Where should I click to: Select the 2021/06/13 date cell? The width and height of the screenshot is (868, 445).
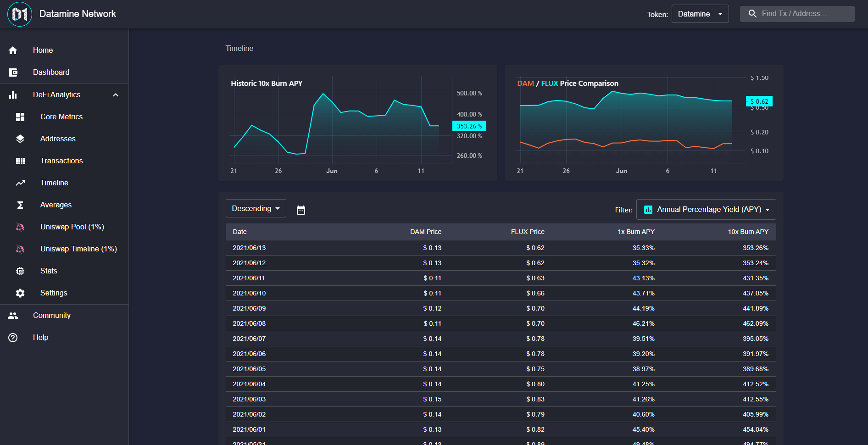[249, 248]
